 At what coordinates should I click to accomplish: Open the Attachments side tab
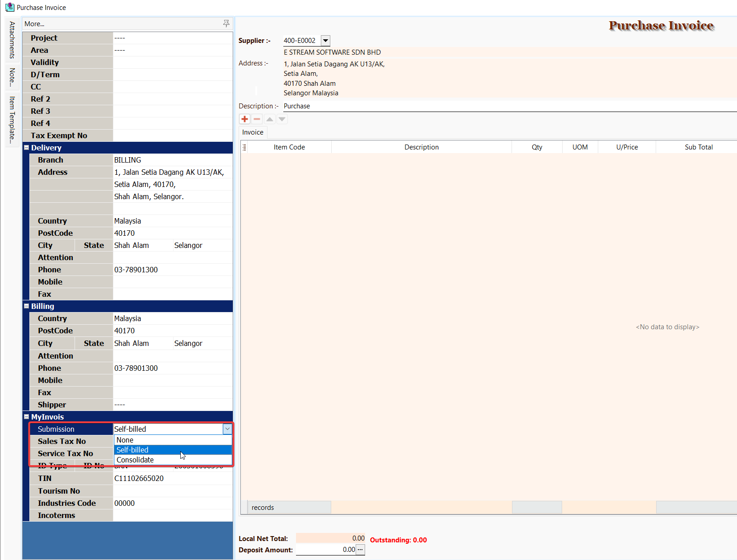point(12,40)
